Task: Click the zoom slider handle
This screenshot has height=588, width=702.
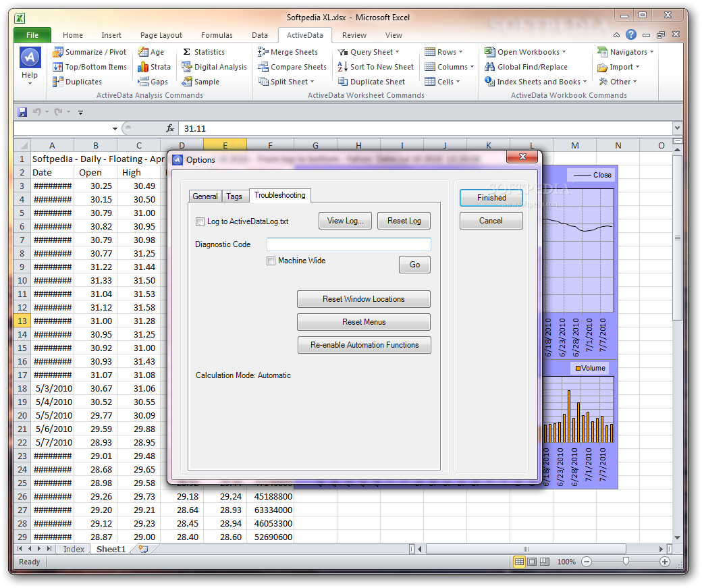Action: click(626, 562)
